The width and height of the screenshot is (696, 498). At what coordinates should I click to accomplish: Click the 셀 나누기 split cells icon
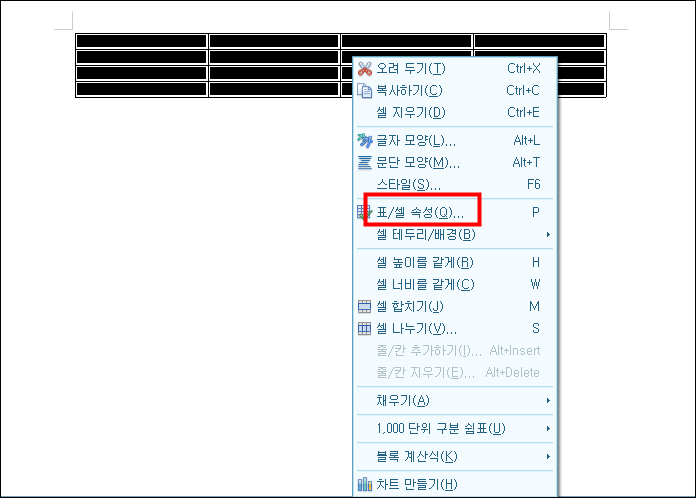(365, 328)
